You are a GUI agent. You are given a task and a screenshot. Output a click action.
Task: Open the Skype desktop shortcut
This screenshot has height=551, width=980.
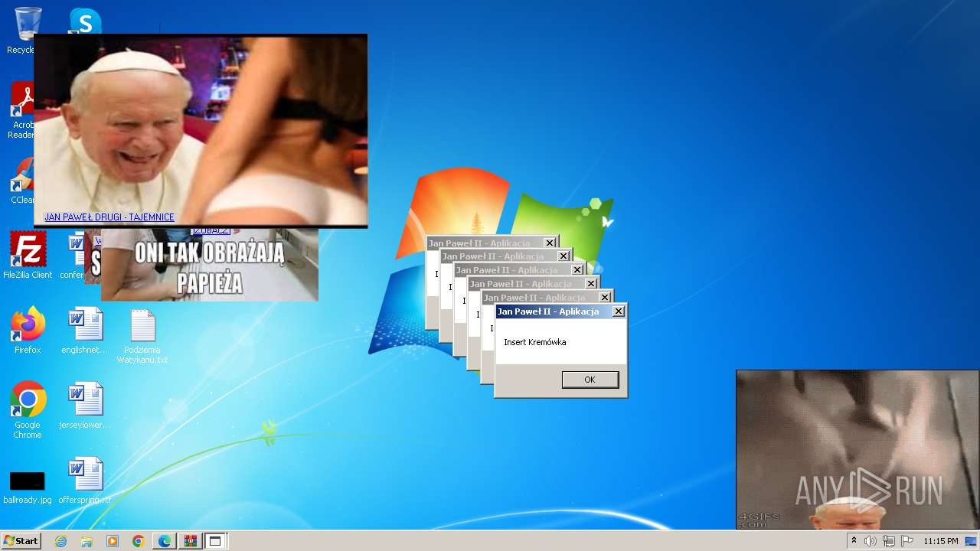[x=85, y=20]
